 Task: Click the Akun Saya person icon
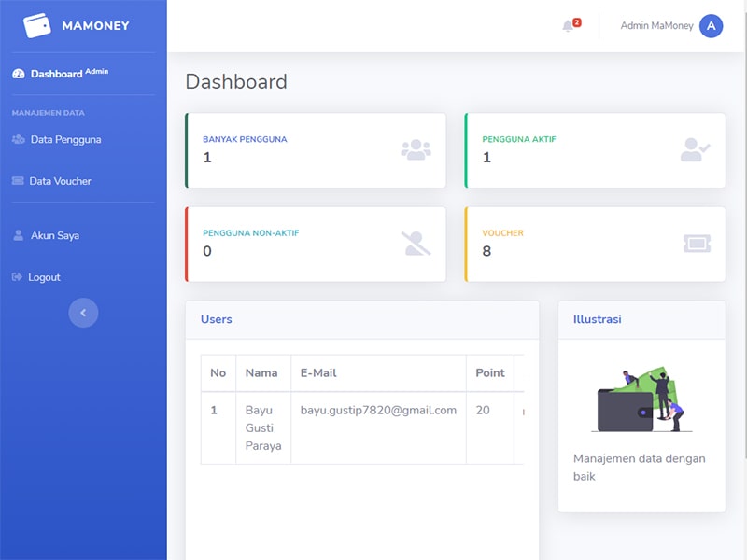pyautogui.click(x=18, y=235)
